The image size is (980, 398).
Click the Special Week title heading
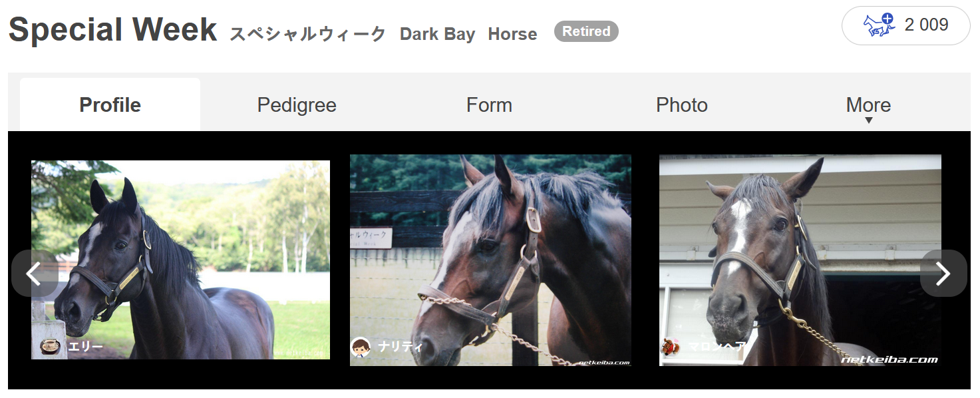click(112, 30)
